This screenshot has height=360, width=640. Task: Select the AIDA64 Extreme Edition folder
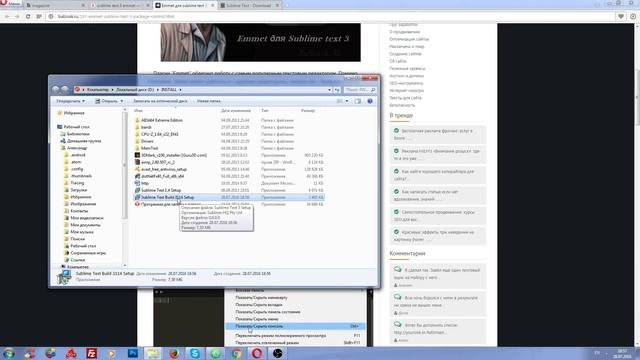point(162,120)
